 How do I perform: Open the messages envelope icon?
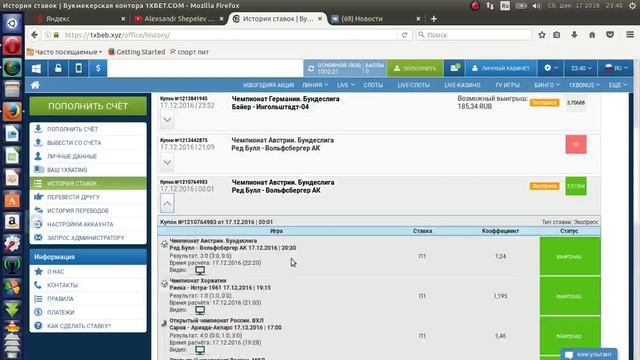point(454,68)
